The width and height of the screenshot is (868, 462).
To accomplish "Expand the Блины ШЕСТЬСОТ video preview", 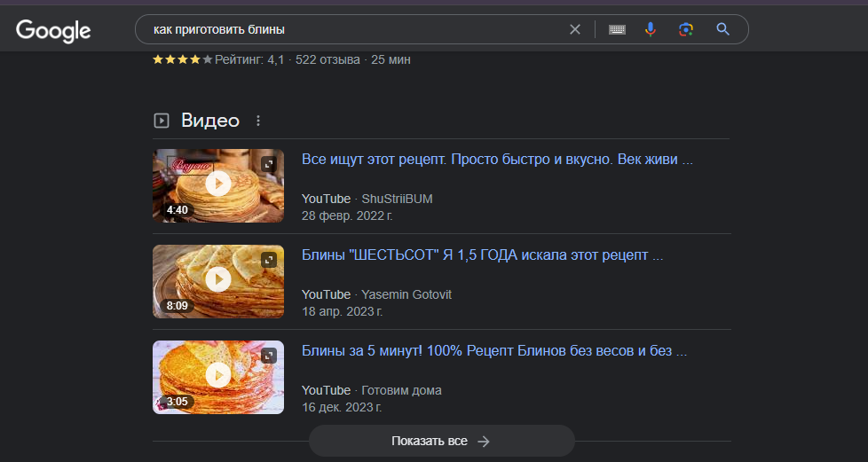I will 268,260.
